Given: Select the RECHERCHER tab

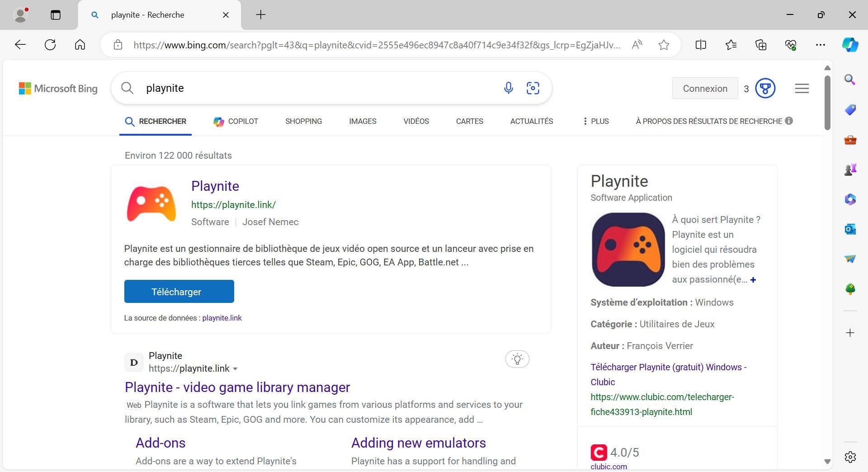Looking at the screenshot, I should tap(156, 121).
